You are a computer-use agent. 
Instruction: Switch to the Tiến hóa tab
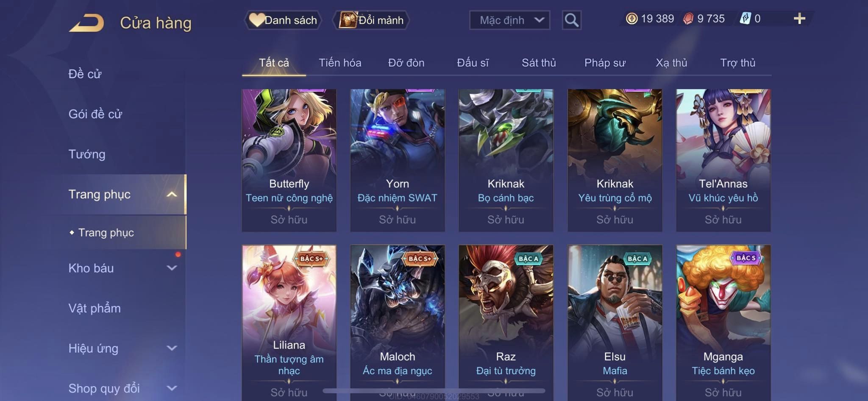(x=340, y=63)
